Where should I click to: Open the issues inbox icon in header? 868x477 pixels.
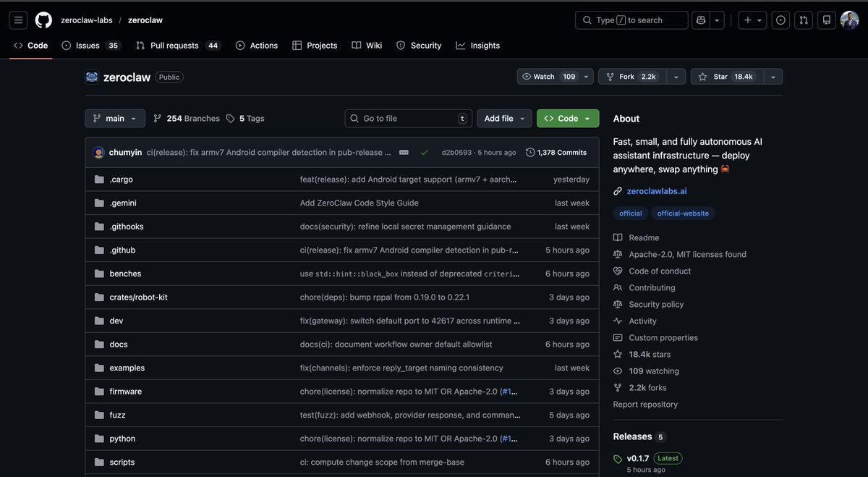[780, 20]
